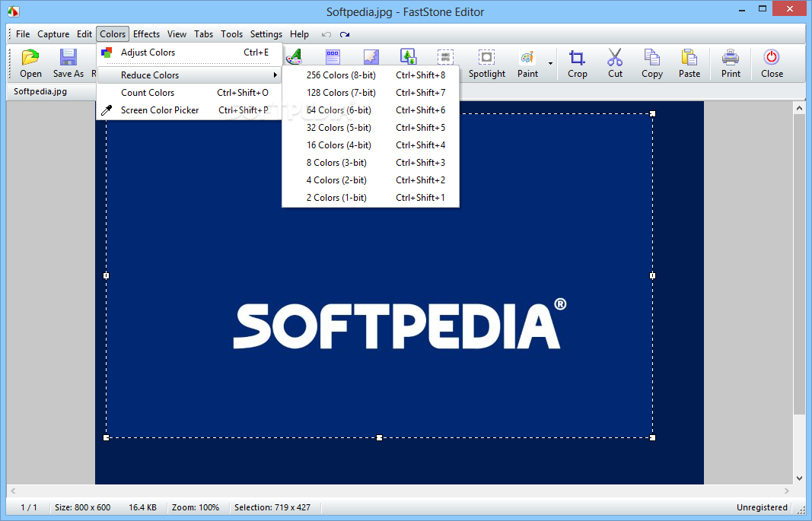Click the Draw text palette icon in toolbar
The width and height of the screenshot is (812, 521).
coord(295,56)
